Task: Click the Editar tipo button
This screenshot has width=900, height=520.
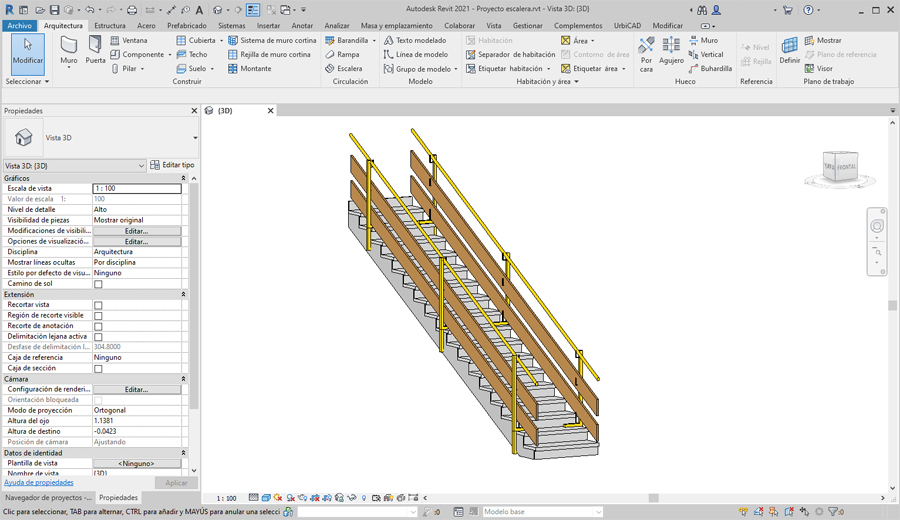Action: [x=172, y=165]
